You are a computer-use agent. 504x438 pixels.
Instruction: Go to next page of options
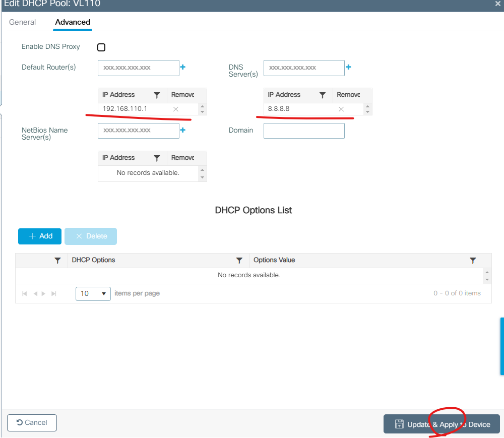tap(43, 294)
